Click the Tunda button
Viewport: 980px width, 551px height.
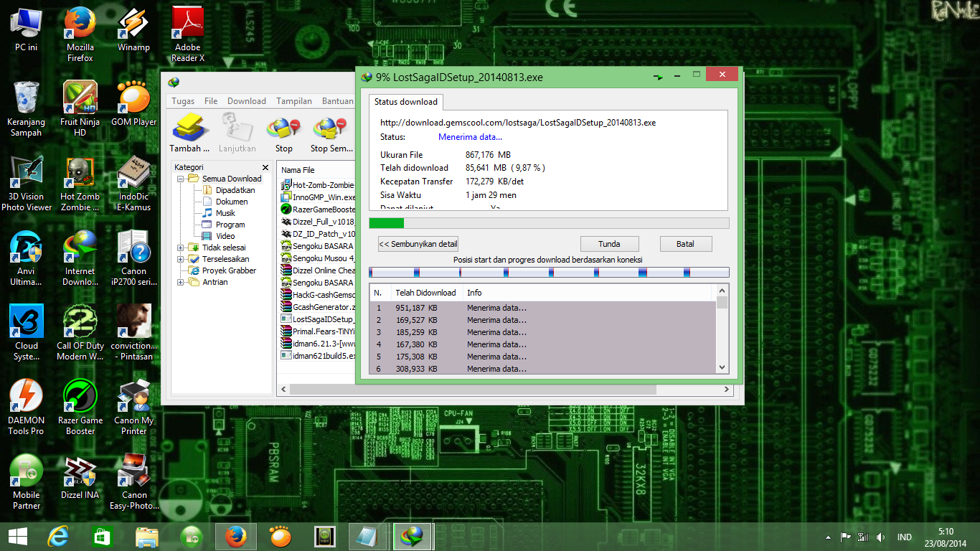click(609, 244)
